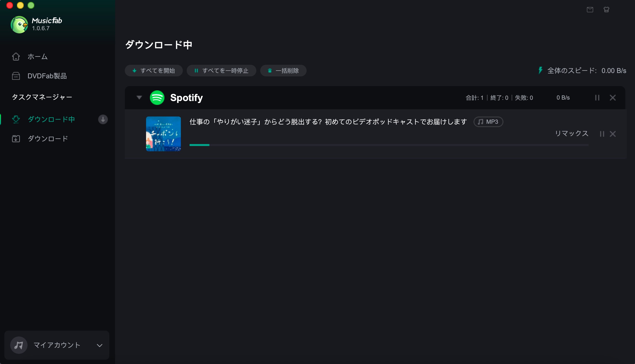Click すべてを開始 button
The width and height of the screenshot is (635, 364).
tap(154, 71)
